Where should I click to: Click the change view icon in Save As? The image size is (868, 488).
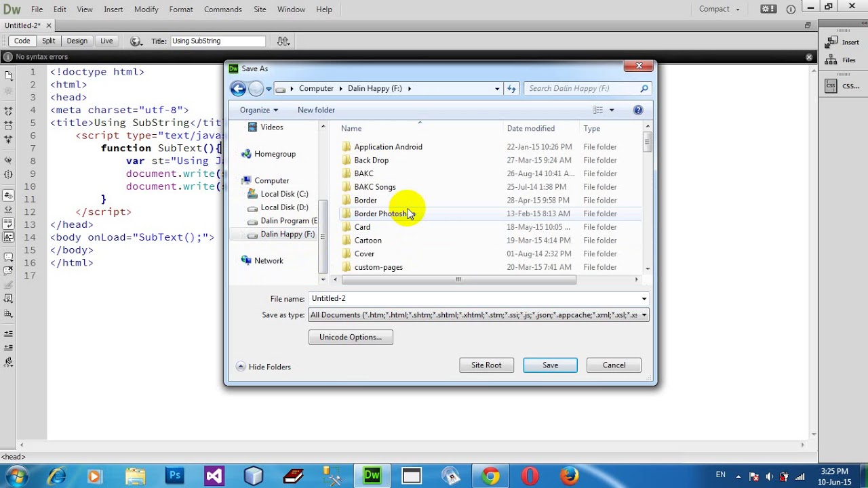pyautogui.click(x=598, y=110)
